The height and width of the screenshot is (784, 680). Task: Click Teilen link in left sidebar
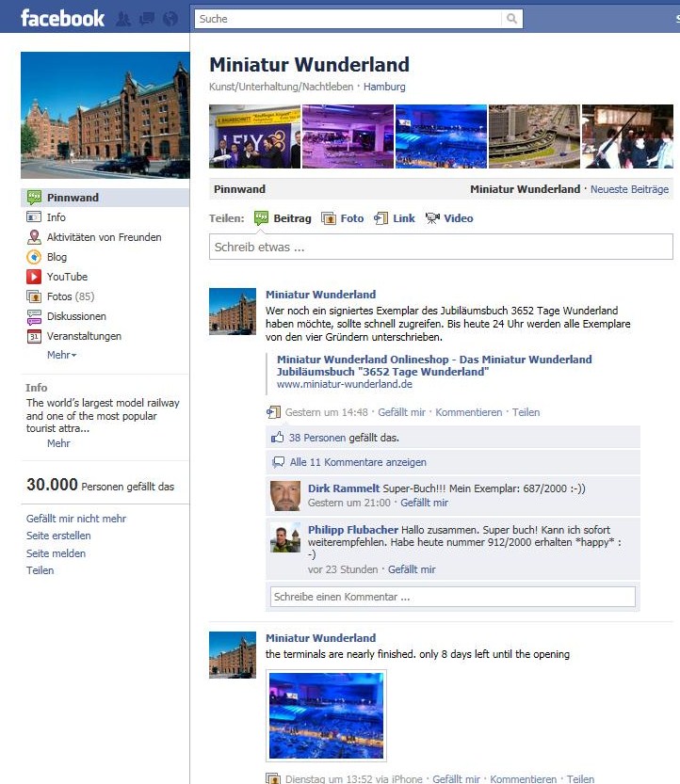(x=40, y=570)
